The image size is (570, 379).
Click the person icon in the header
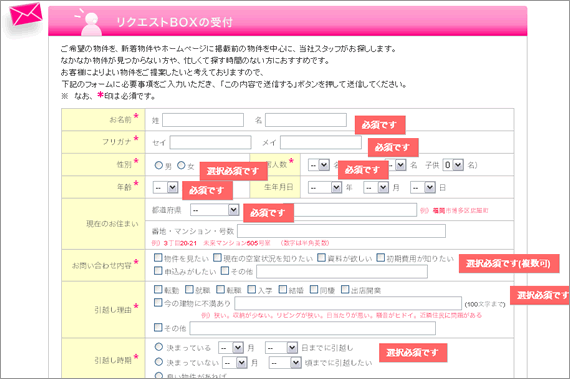90,23
